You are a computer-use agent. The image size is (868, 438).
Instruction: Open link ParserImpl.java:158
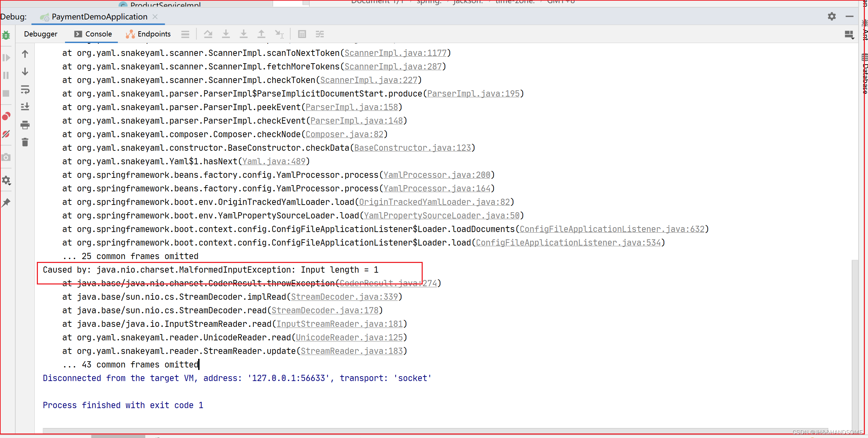pos(351,107)
